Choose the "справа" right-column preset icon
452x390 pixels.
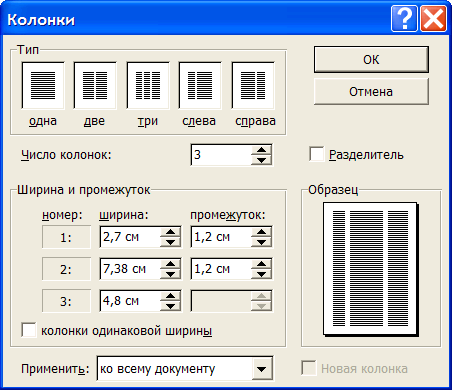253,85
